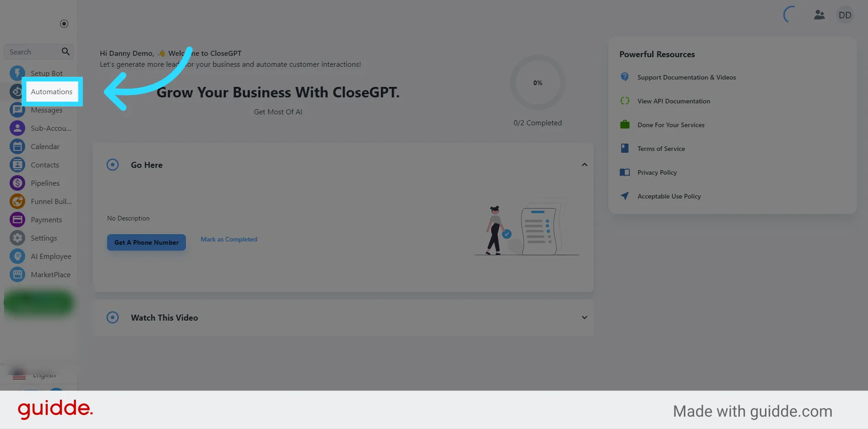
Task: Click the Setup Bot sidebar label
Action: [47, 73]
